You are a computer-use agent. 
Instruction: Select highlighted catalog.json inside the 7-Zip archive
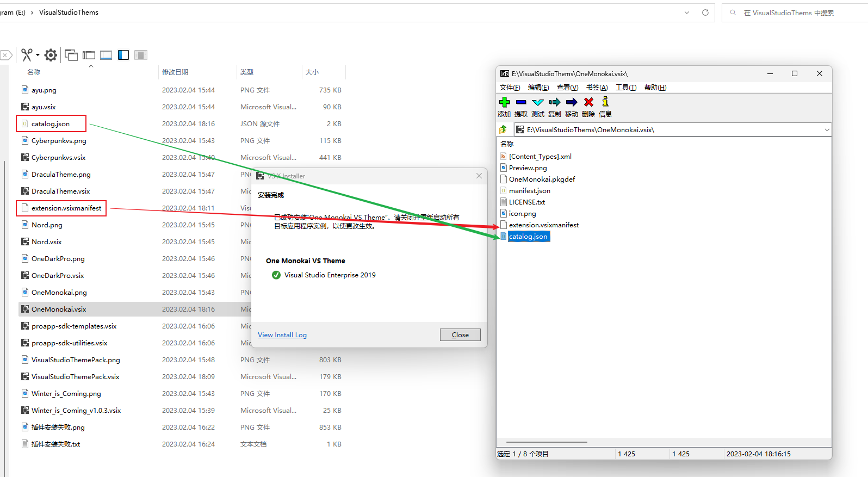[x=528, y=237]
